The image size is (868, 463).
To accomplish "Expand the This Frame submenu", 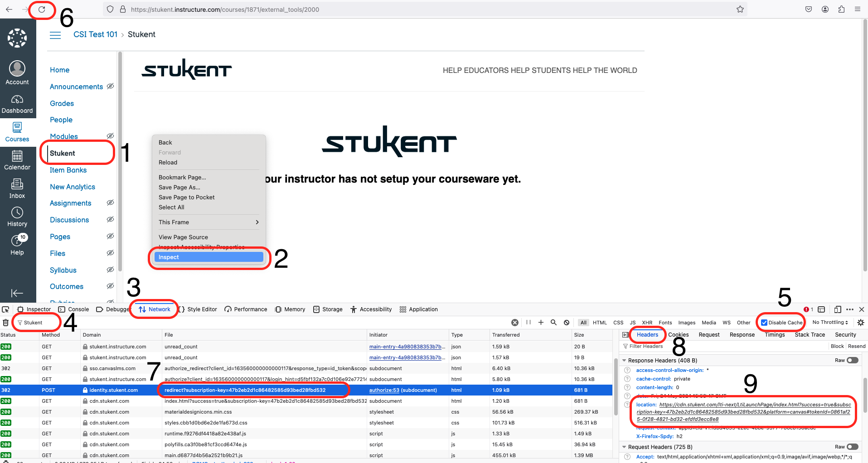I will click(x=209, y=222).
